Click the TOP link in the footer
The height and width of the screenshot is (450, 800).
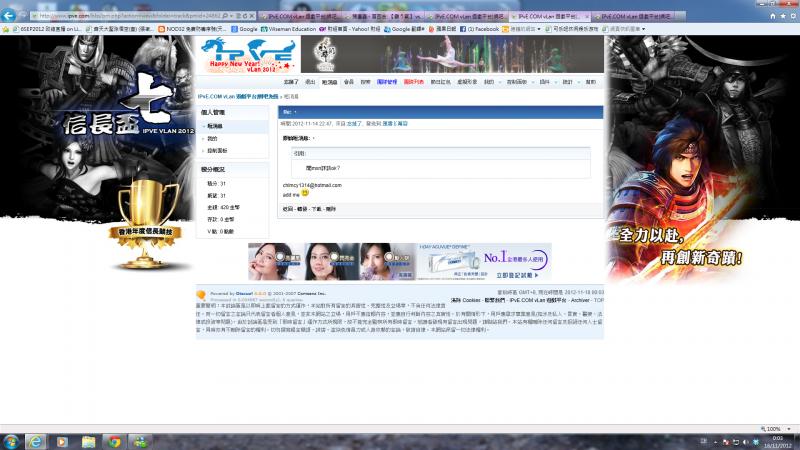pyautogui.click(x=599, y=300)
